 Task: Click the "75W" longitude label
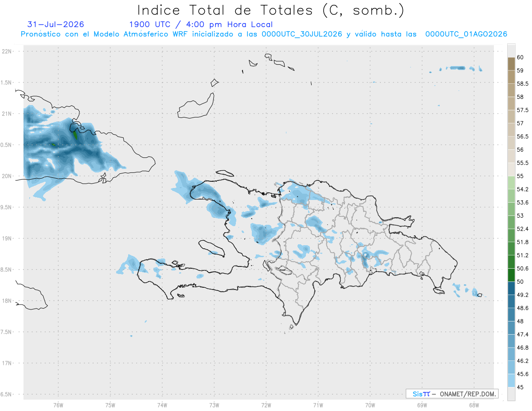[110, 405]
